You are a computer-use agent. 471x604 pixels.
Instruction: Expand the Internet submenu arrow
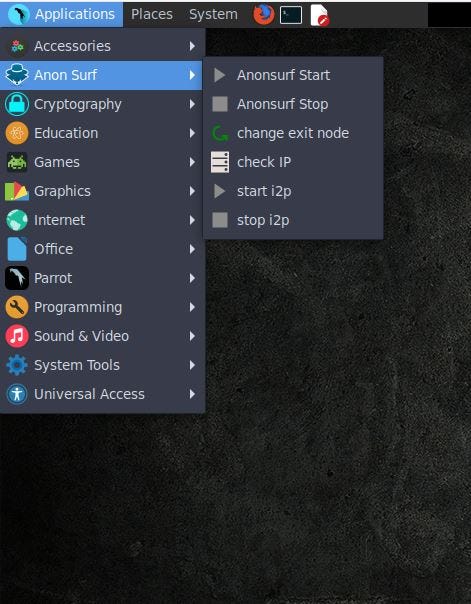click(192, 220)
